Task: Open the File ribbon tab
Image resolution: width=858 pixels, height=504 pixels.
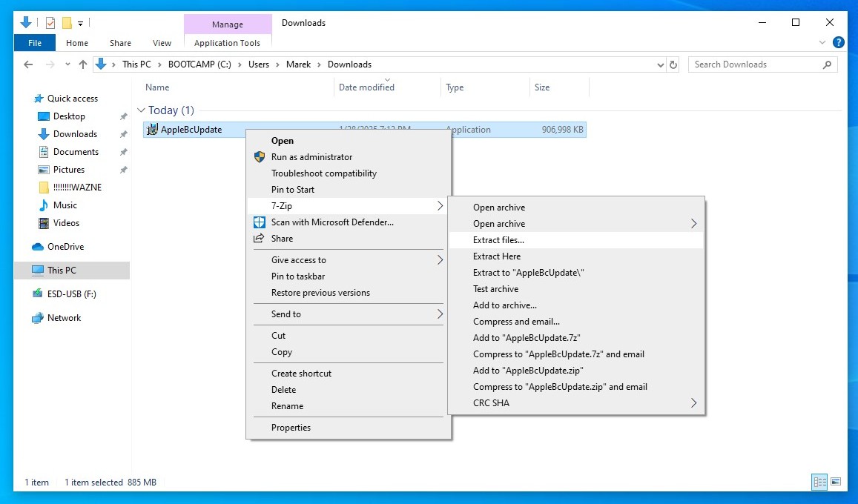Action: pyautogui.click(x=34, y=43)
